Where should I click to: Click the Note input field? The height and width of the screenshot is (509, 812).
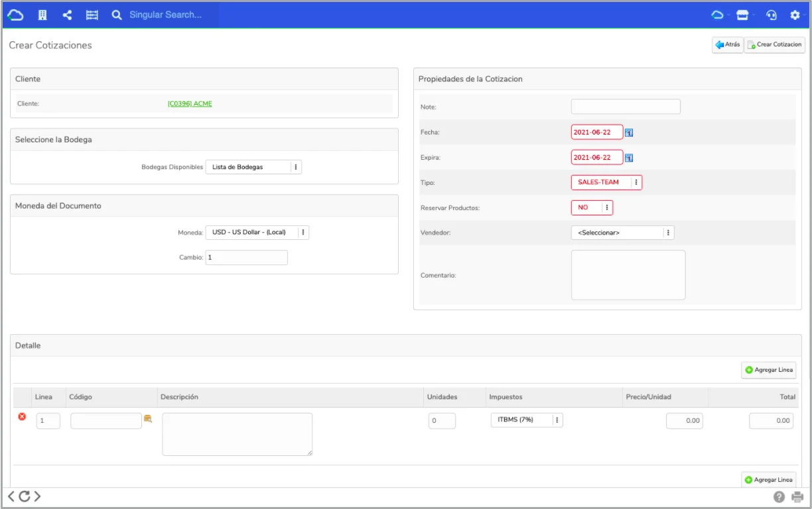626,107
